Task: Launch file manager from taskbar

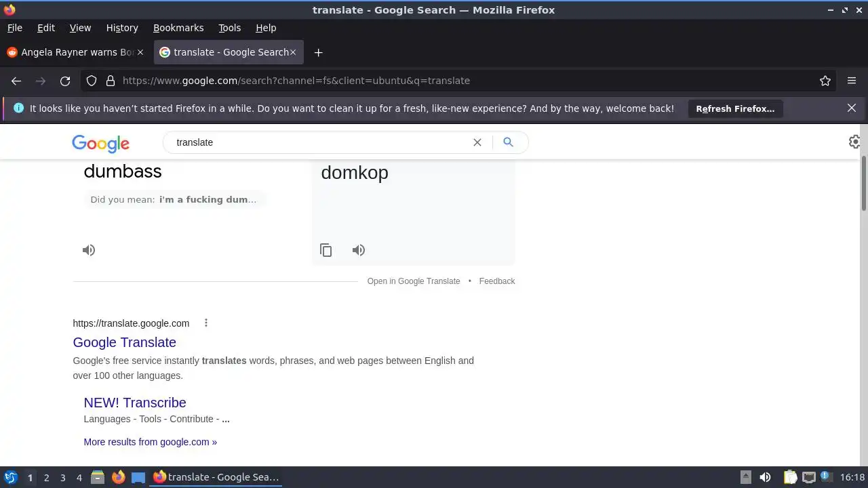Action: [x=98, y=477]
